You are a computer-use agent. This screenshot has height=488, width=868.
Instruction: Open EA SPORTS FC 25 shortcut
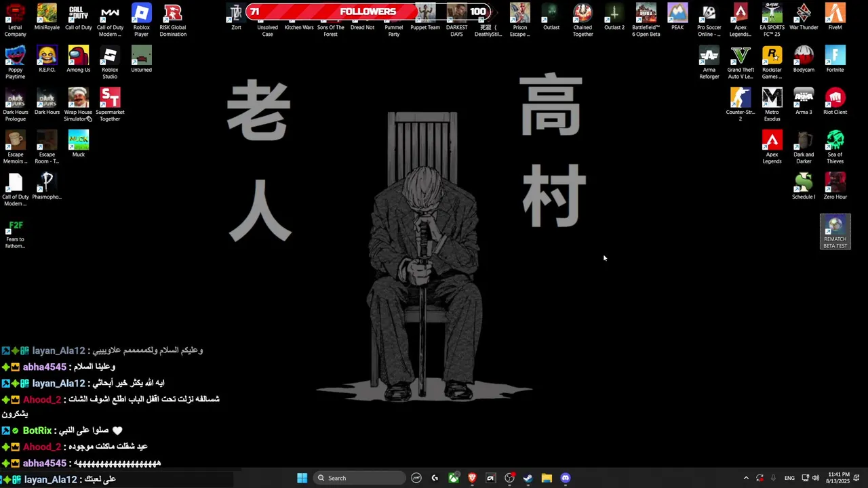(772, 20)
